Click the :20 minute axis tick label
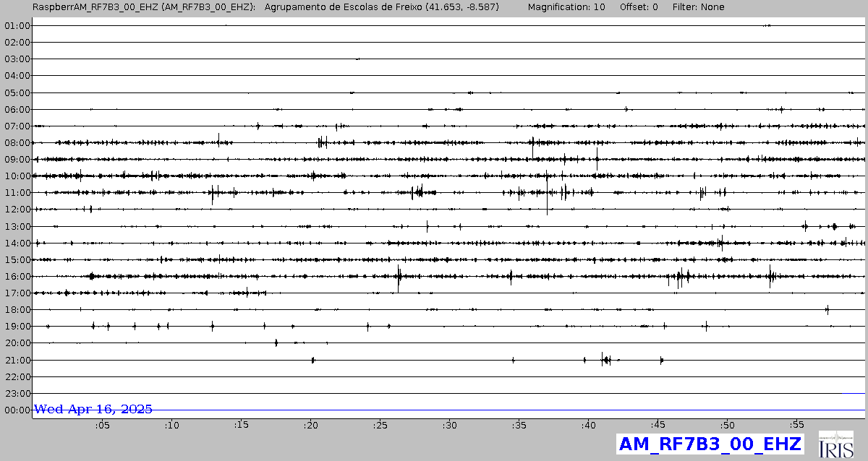868x461 pixels. (x=310, y=426)
